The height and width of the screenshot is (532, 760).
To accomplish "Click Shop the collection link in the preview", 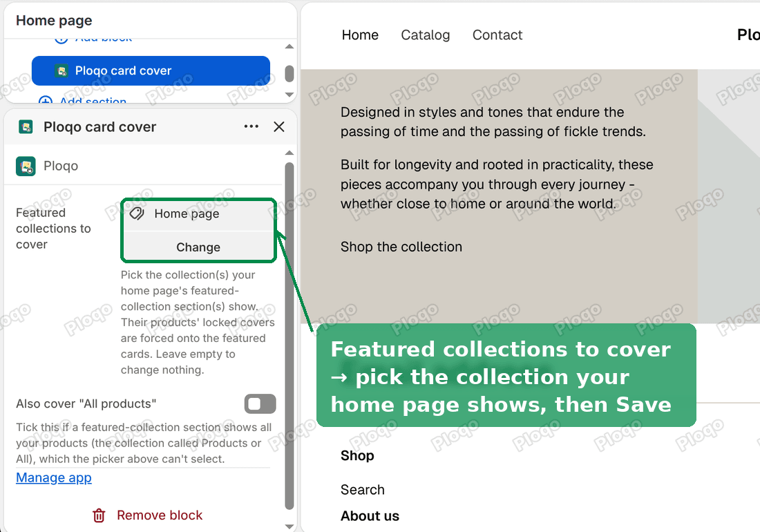I will [401, 247].
